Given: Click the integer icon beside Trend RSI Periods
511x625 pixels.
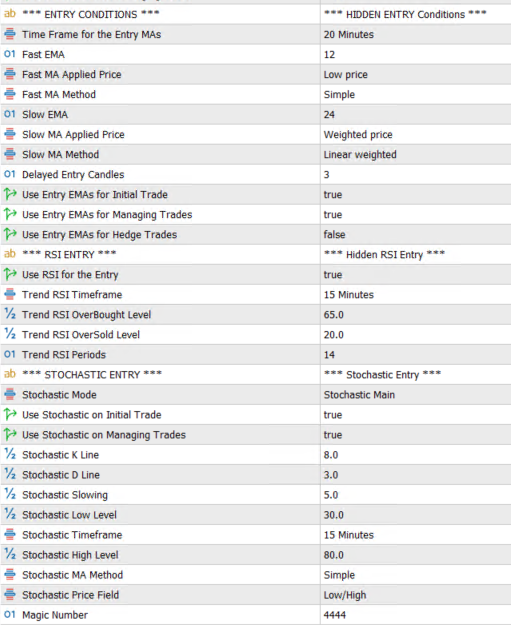Looking at the screenshot, I should [x=10, y=354].
